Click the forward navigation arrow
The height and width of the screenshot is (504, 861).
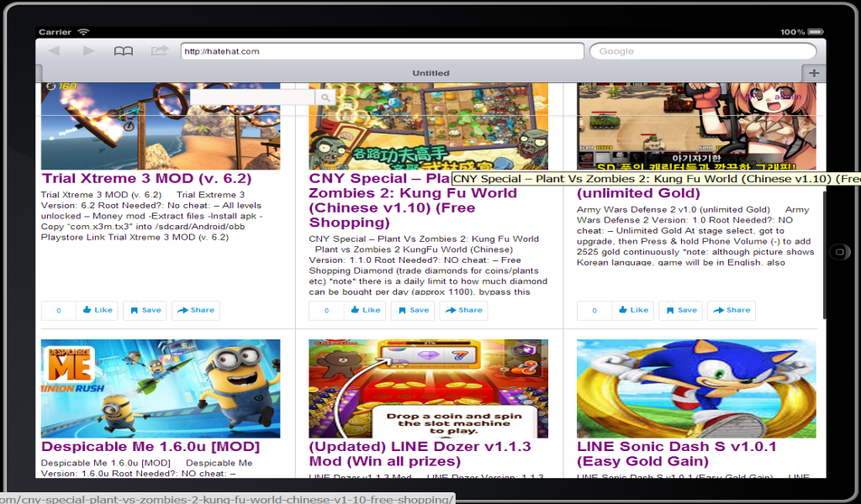pos(88,51)
